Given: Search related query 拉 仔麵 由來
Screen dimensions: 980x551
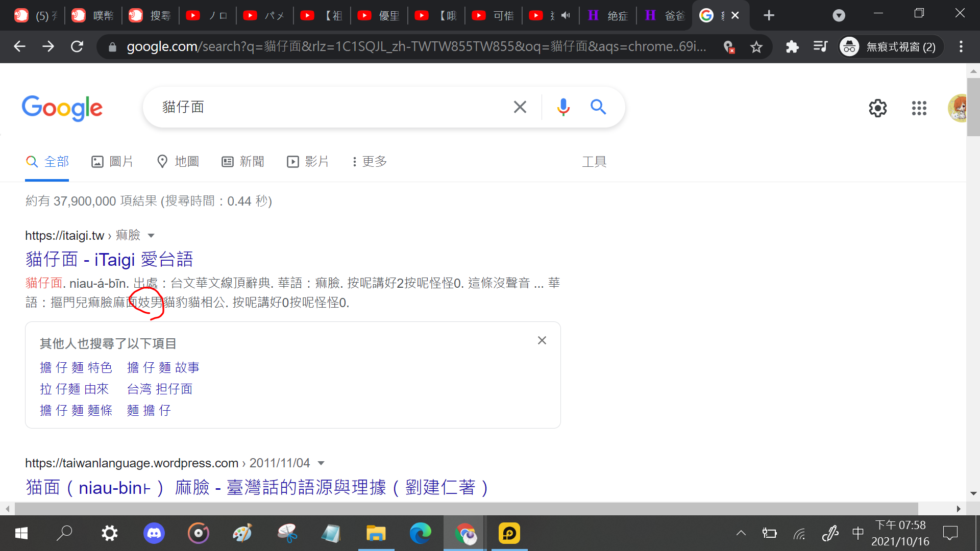Looking at the screenshot, I should point(75,389).
